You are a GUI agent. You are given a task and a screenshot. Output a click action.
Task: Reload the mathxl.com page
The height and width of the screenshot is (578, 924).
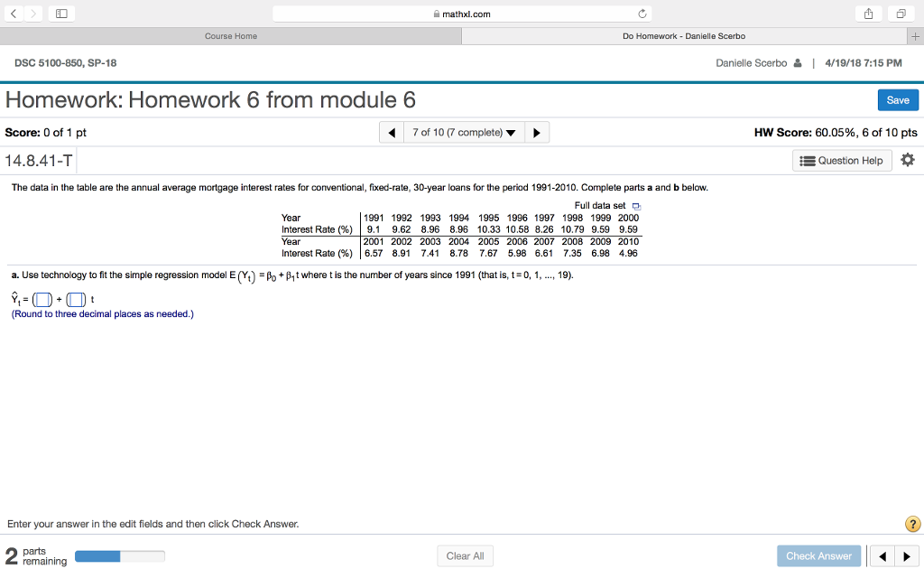click(x=641, y=14)
